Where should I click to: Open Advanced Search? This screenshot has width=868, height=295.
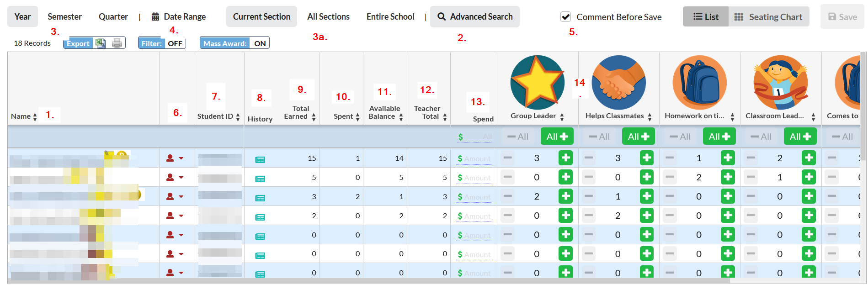tap(475, 16)
